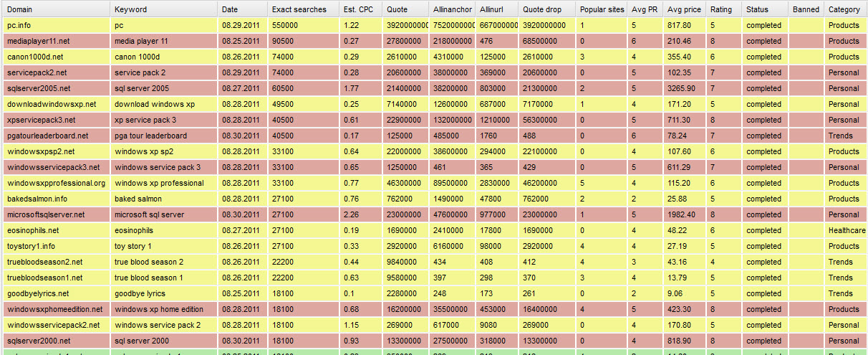Sort by the Date column header
868x355 pixels.
[243, 9]
